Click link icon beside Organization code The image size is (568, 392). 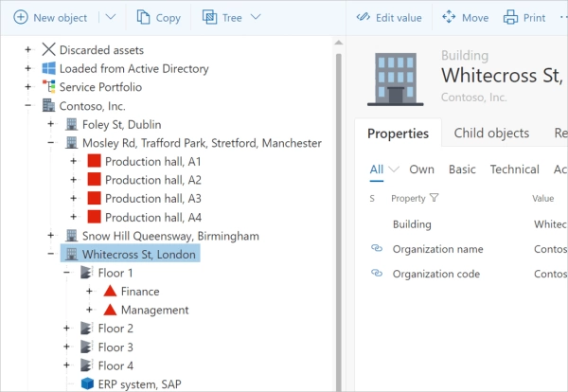point(377,273)
